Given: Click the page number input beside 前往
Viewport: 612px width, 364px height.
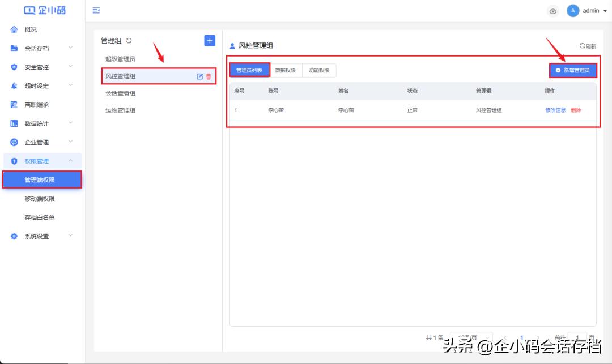Looking at the screenshot, I should coord(577,338).
